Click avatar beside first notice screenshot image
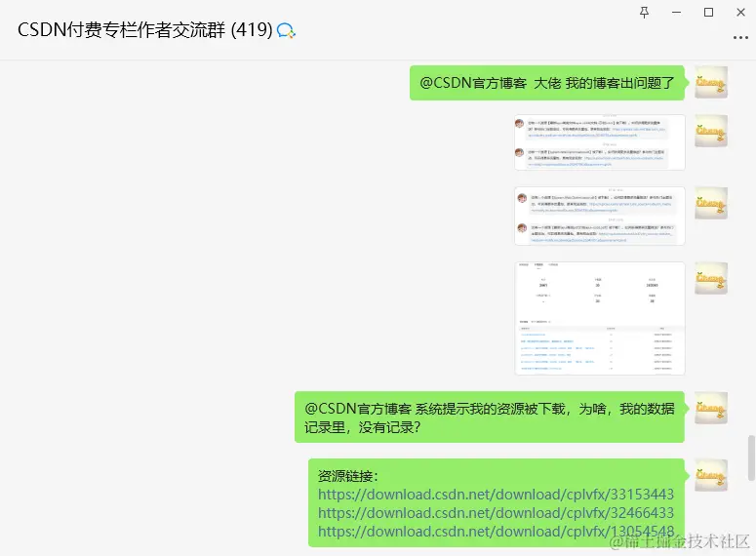This screenshot has height=556, width=756. pos(711,131)
